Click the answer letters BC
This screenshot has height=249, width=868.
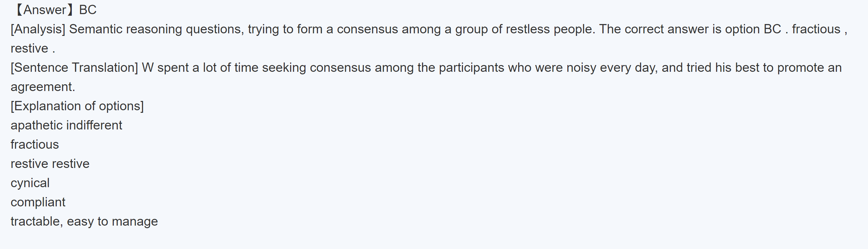pyautogui.click(x=88, y=10)
